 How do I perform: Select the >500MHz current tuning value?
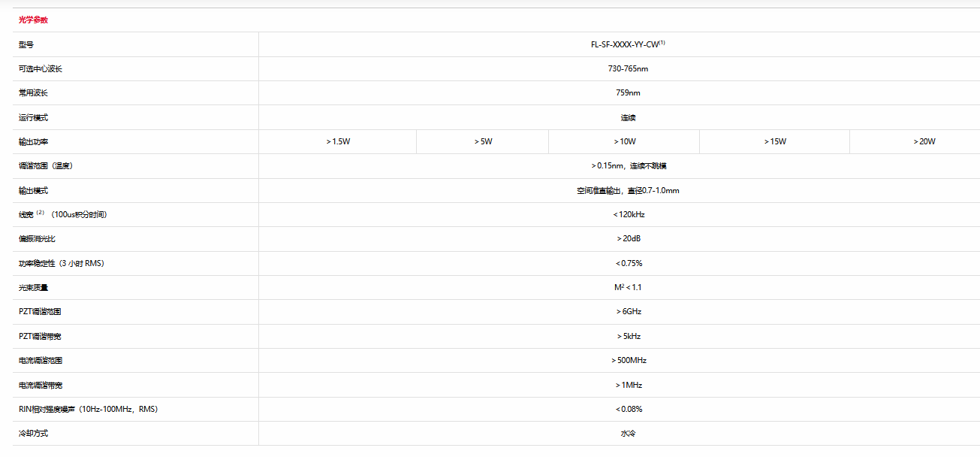coord(628,360)
